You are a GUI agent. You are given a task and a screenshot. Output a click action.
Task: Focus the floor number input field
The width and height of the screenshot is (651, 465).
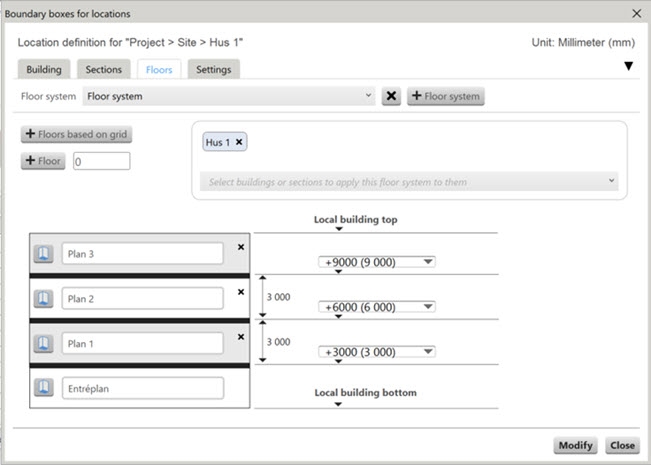click(102, 161)
